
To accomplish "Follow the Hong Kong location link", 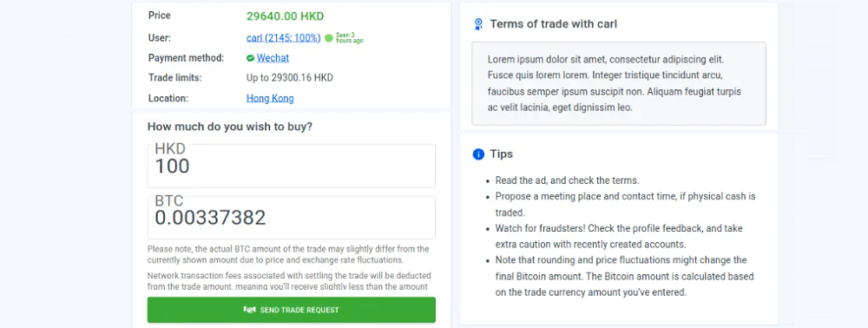I will click(270, 98).
